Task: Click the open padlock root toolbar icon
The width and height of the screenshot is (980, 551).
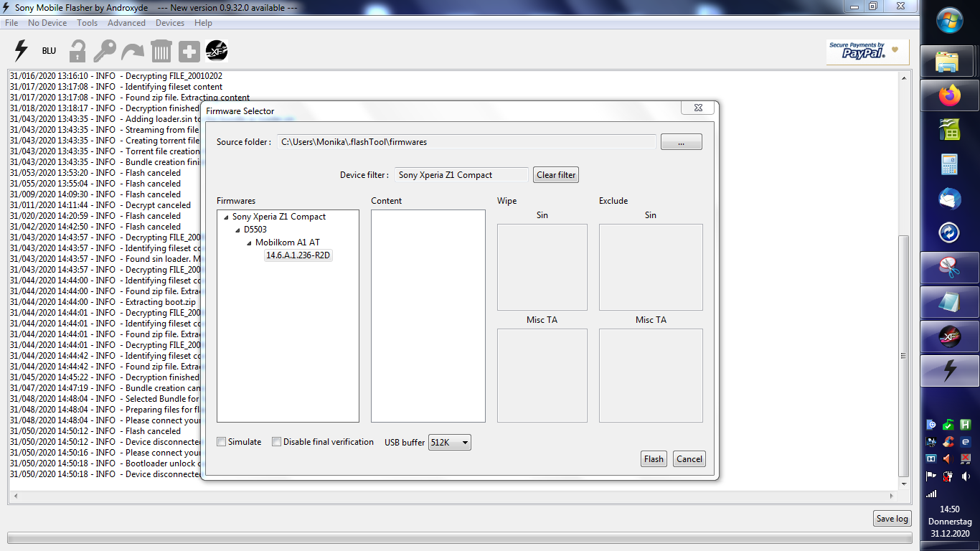Action: tap(77, 51)
